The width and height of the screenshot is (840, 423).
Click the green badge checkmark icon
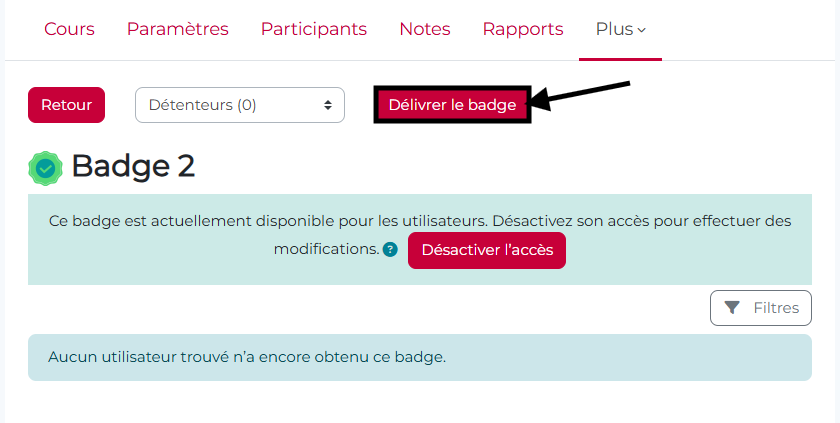pyautogui.click(x=45, y=168)
